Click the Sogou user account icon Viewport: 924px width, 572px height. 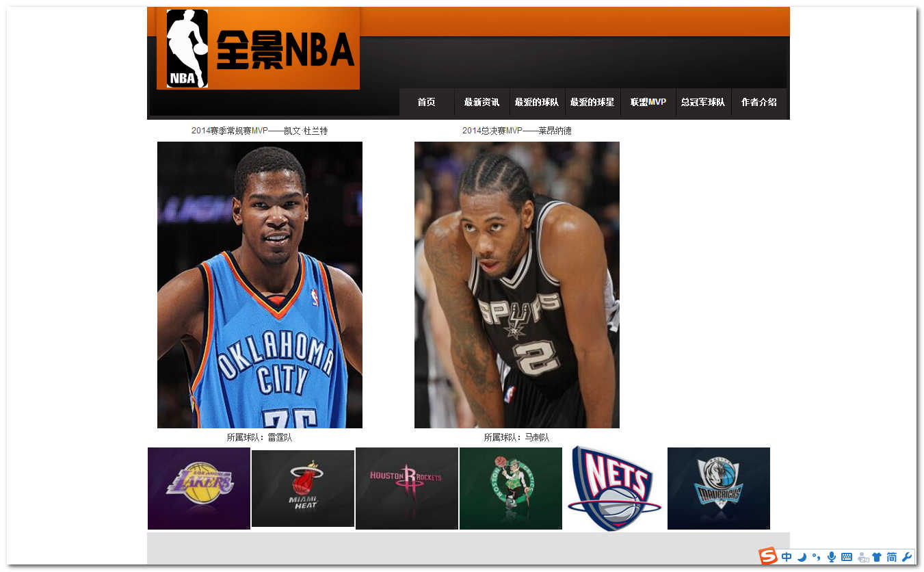862,558
